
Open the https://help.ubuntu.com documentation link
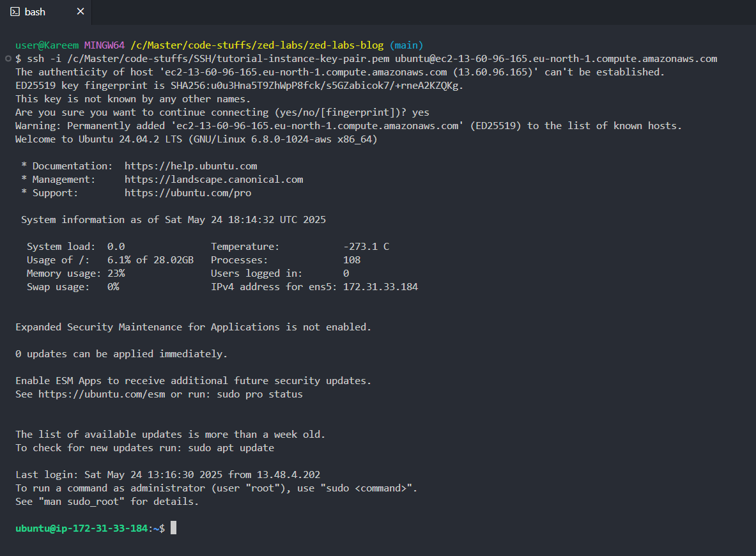pos(191,166)
